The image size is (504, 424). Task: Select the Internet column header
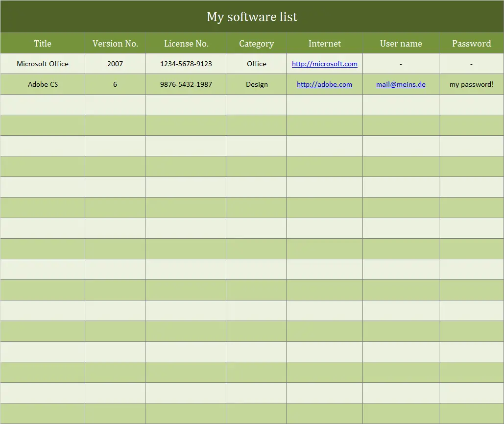tap(324, 43)
